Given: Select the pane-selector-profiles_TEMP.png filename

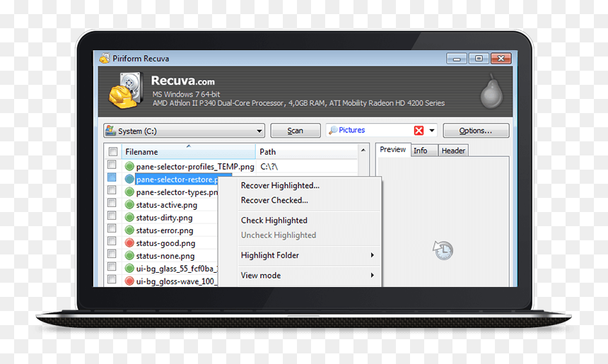Looking at the screenshot, I should click(x=195, y=167).
